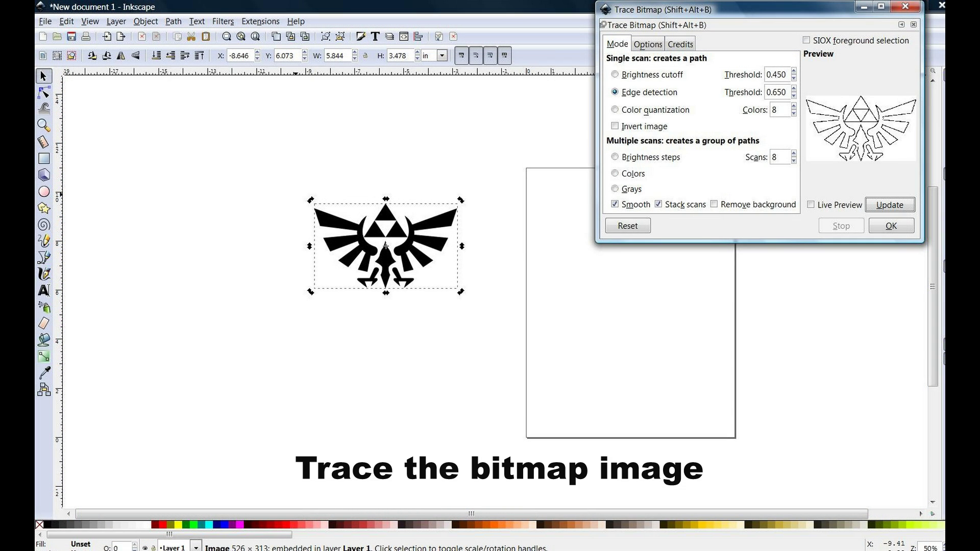This screenshot has height=551, width=980.
Task: Select the Spray tool
Action: [44, 307]
